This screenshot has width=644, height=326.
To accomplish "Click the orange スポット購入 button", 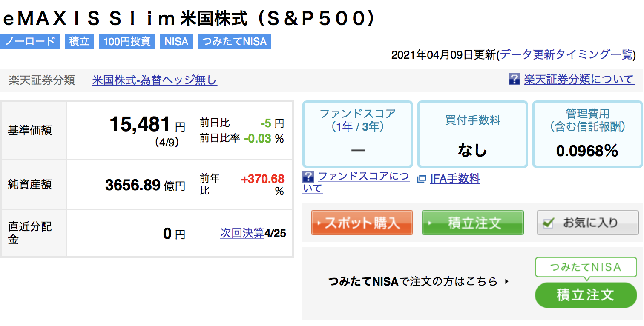I will point(362,223).
